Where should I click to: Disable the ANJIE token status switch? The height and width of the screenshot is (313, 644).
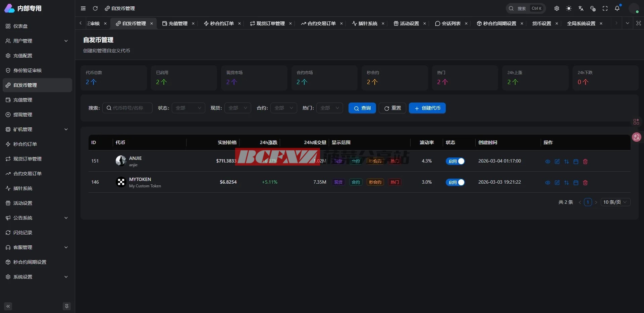coord(455,161)
